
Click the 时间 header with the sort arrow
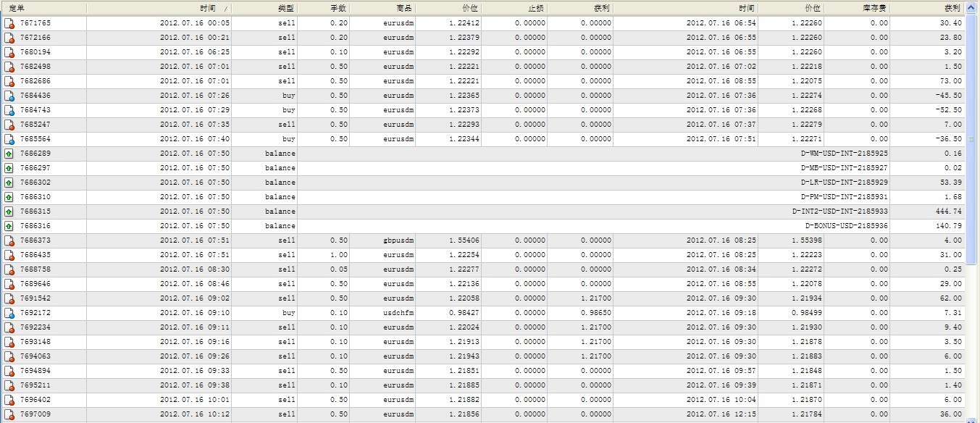(159, 8)
